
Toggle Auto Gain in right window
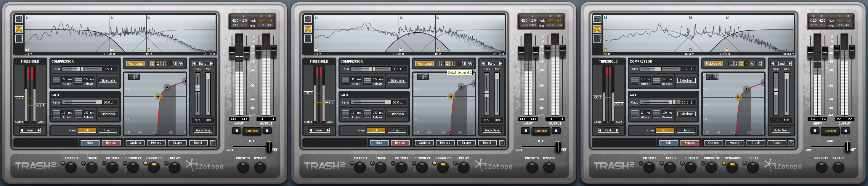[781, 130]
